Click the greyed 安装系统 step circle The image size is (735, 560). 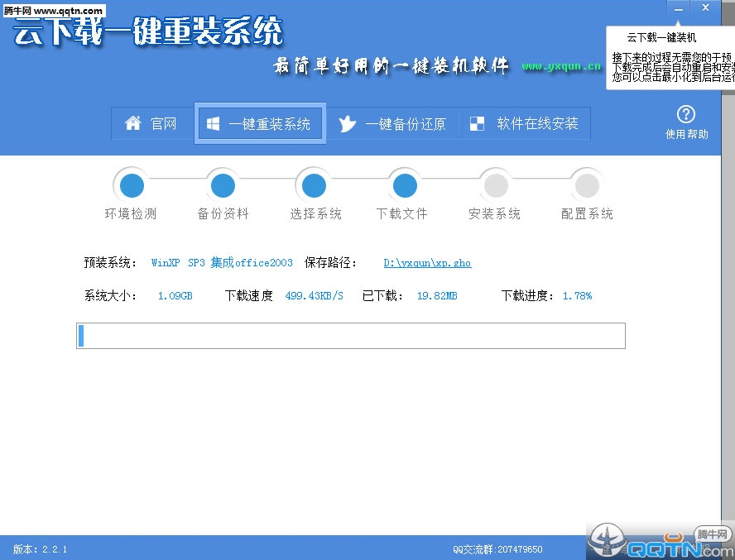(496, 184)
